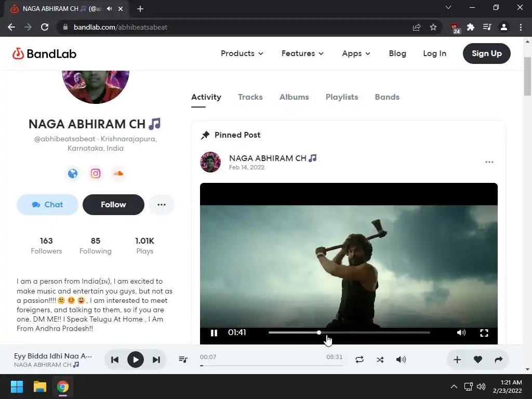Add current track with plus icon
The width and height of the screenshot is (532, 399).
(457, 360)
